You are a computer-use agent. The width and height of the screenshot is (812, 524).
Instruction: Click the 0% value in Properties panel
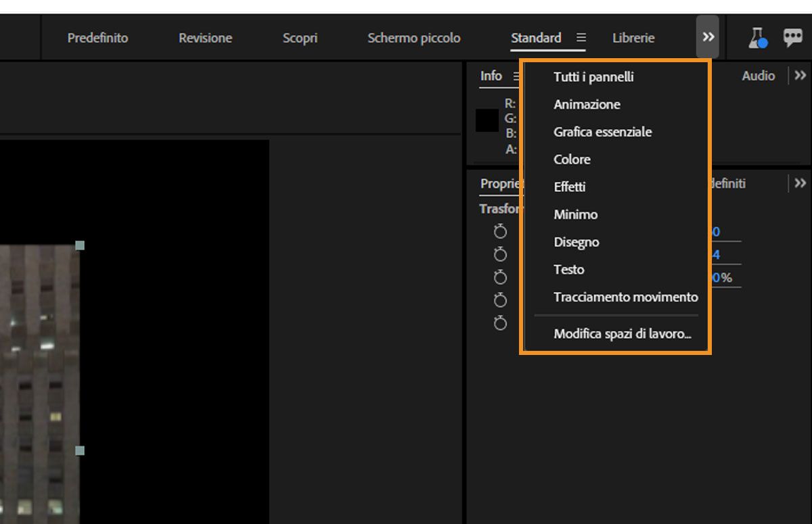point(721,278)
